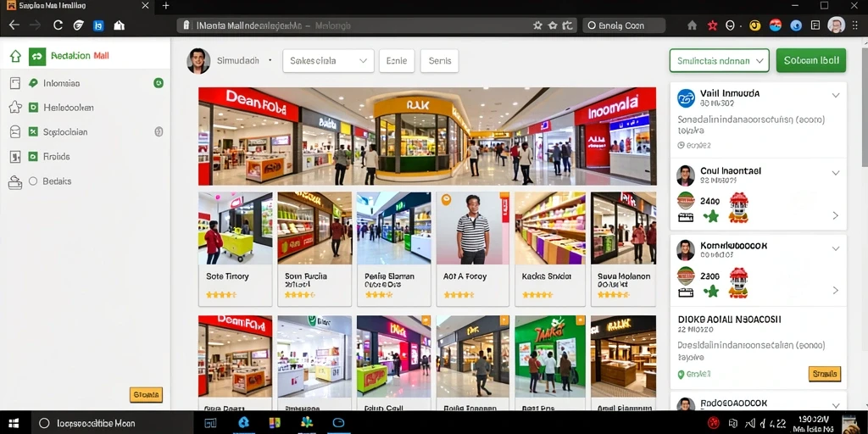This screenshot has height=434, width=868.
Task: Toggle the green checkbox beside Froilds
Action: click(x=33, y=157)
